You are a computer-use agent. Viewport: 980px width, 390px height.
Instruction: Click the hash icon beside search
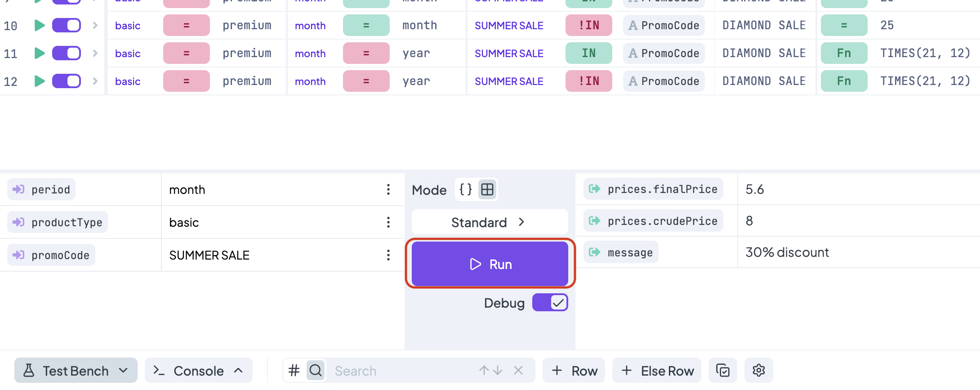[294, 371]
